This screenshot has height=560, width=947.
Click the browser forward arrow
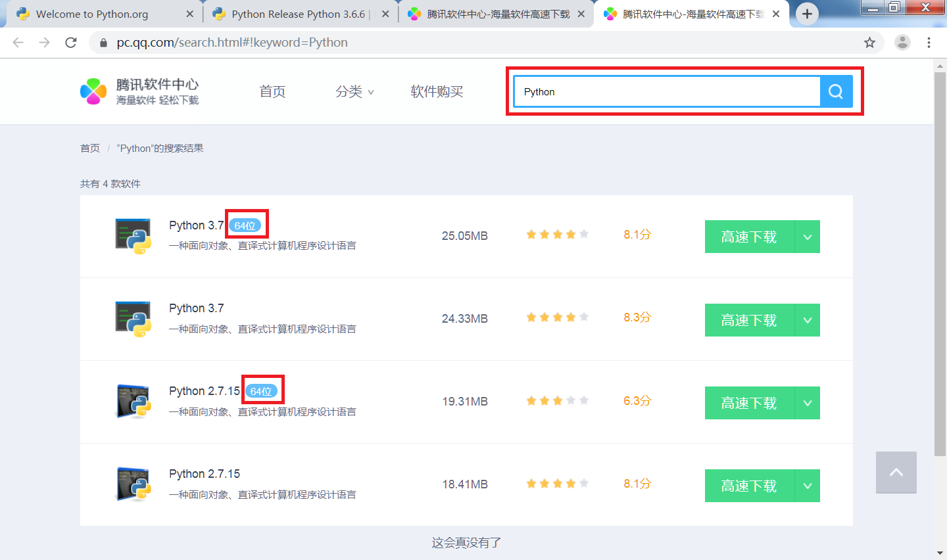tap(44, 42)
